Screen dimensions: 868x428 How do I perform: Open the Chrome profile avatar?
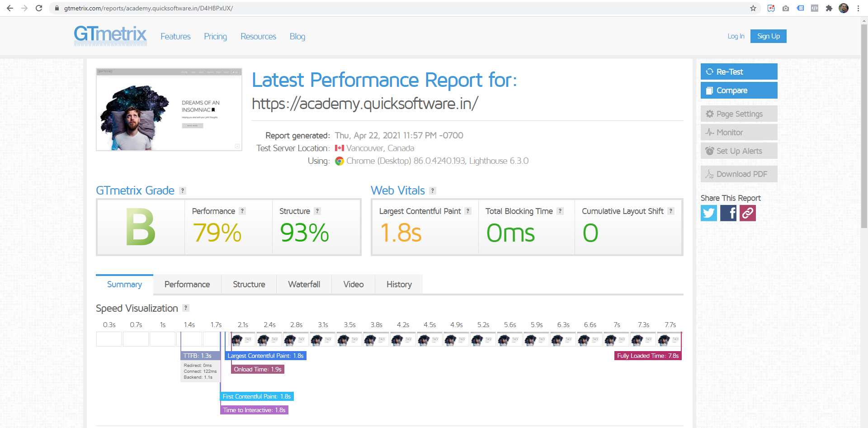coord(844,8)
